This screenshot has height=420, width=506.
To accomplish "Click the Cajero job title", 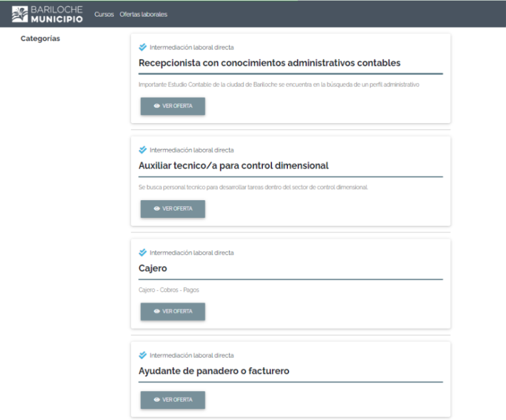I will coord(153,269).
